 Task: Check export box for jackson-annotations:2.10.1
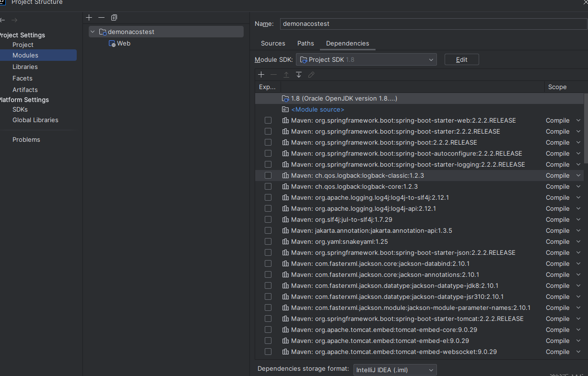[268, 274]
